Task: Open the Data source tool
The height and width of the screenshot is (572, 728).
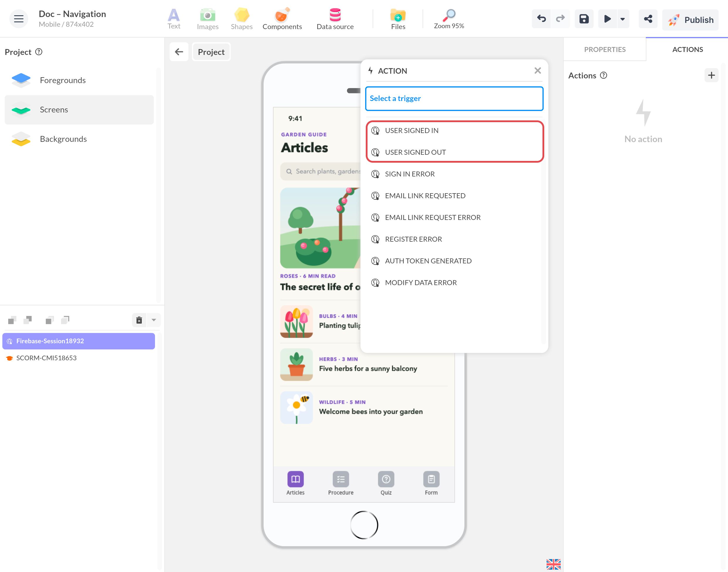Action: coord(335,19)
